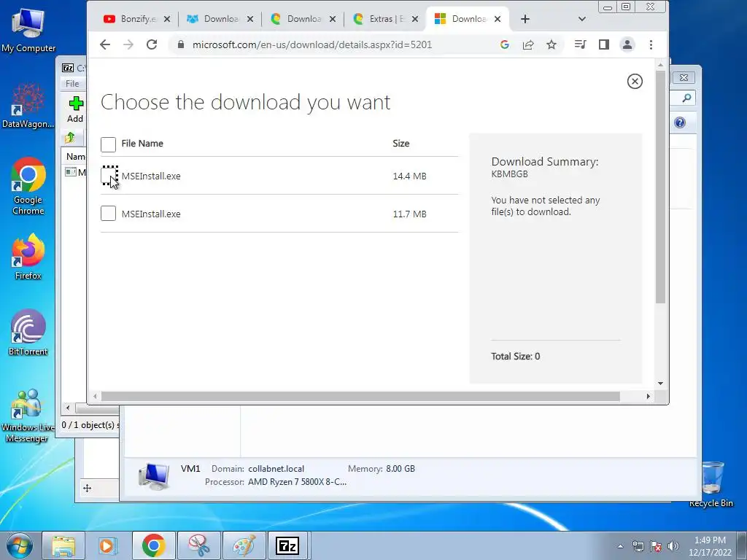Open the media control icon in Chrome
This screenshot has height=560, width=747.
tap(580, 44)
